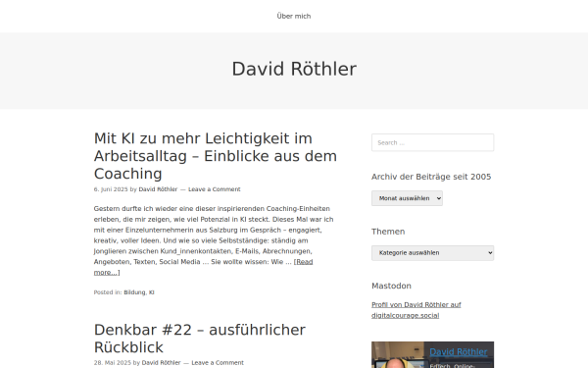Open post Denkbar #22 ausführlicher Rückblick

point(200,339)
